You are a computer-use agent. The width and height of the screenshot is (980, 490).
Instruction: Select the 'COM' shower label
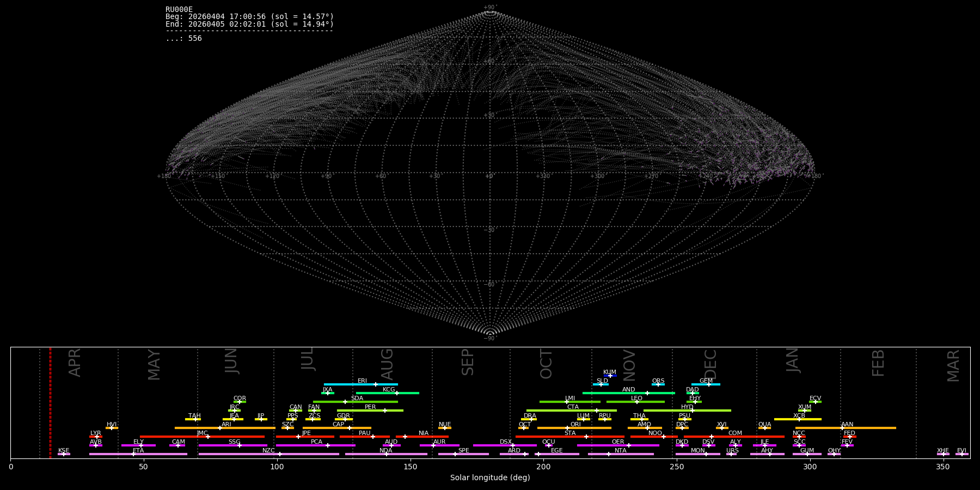pyautogui.click(x=736, y=433)
